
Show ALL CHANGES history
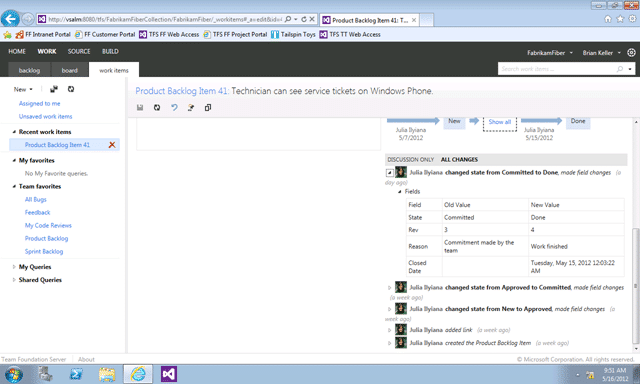click(x=459, y=160)
